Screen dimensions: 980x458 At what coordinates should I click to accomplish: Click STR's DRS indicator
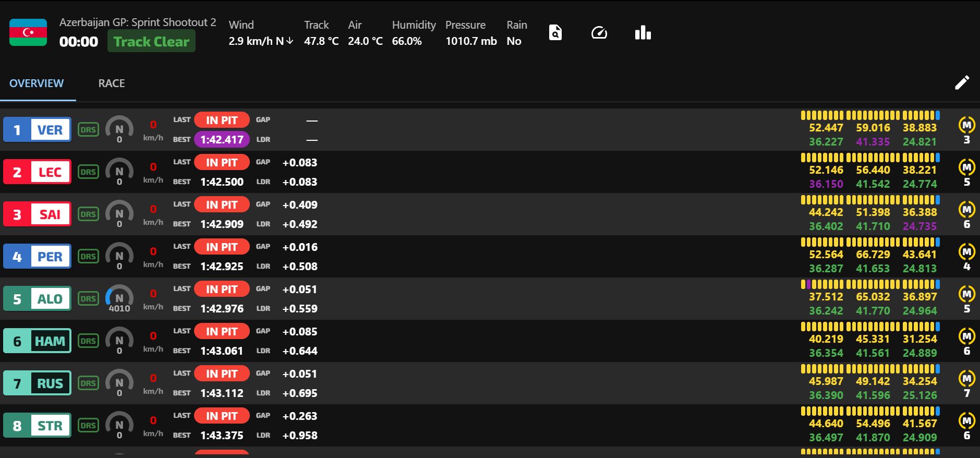tap(88, 425)
